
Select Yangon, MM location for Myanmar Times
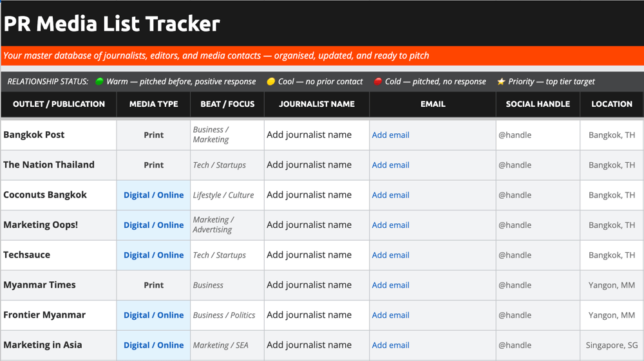point(612,284)
